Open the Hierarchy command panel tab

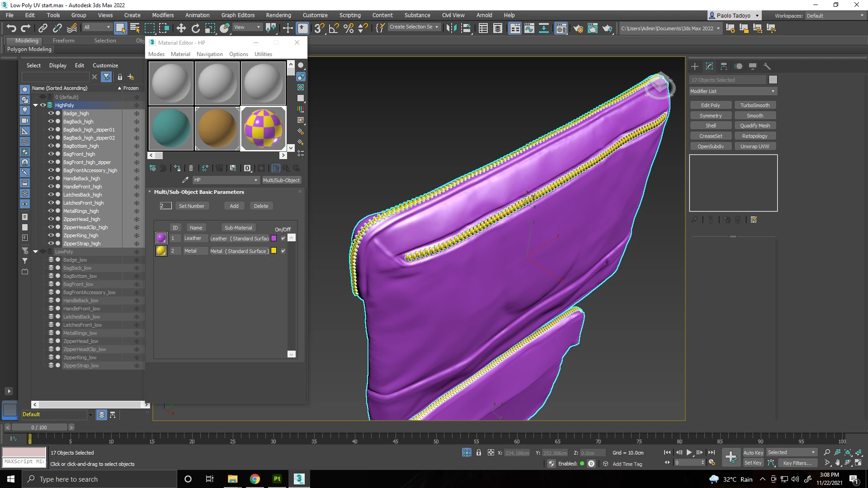(724, 66)
